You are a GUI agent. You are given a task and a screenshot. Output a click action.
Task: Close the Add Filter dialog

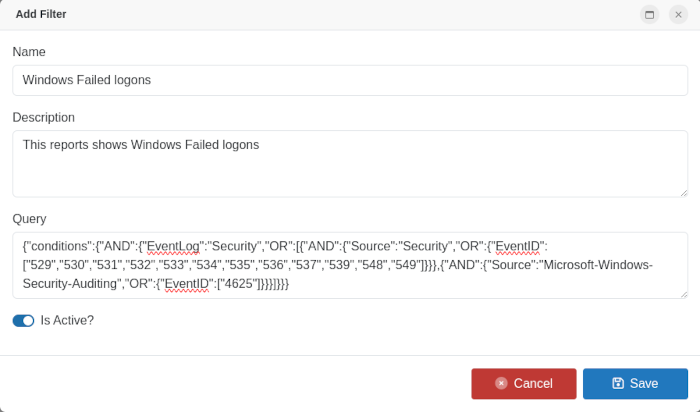click(678, 14)
